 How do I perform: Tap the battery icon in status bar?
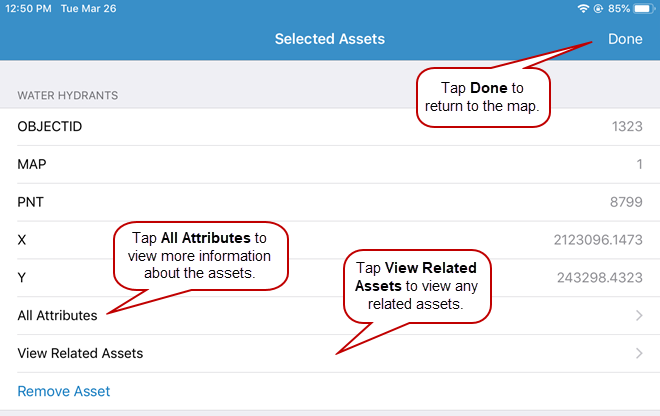pyautogui.click(x=645, y=8)
